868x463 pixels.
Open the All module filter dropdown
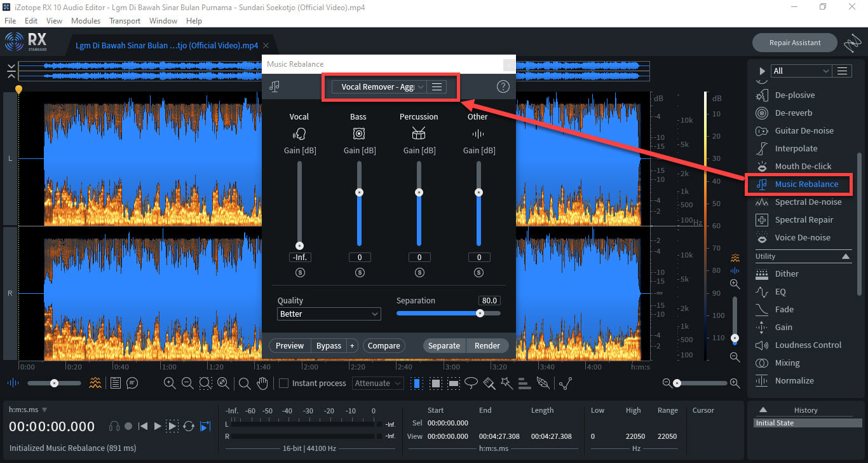tap(801, 71)
